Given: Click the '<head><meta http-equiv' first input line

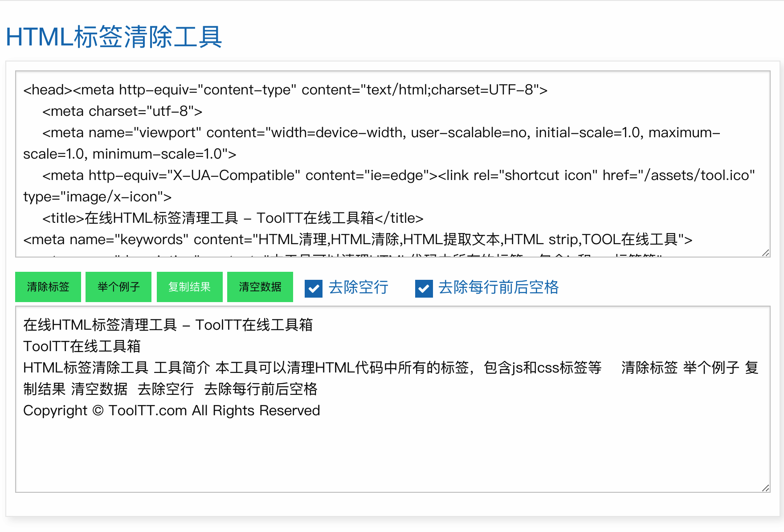Looking at the screenshot, I should tap(286, 90).
